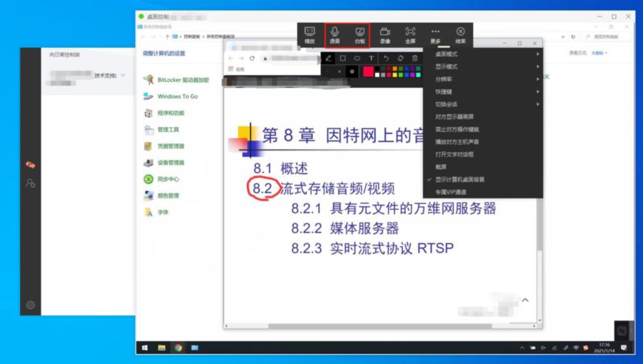Click the 大图标 view-by dropdown
This screenshot has width=643, height=364.
[x=599, y=53]
